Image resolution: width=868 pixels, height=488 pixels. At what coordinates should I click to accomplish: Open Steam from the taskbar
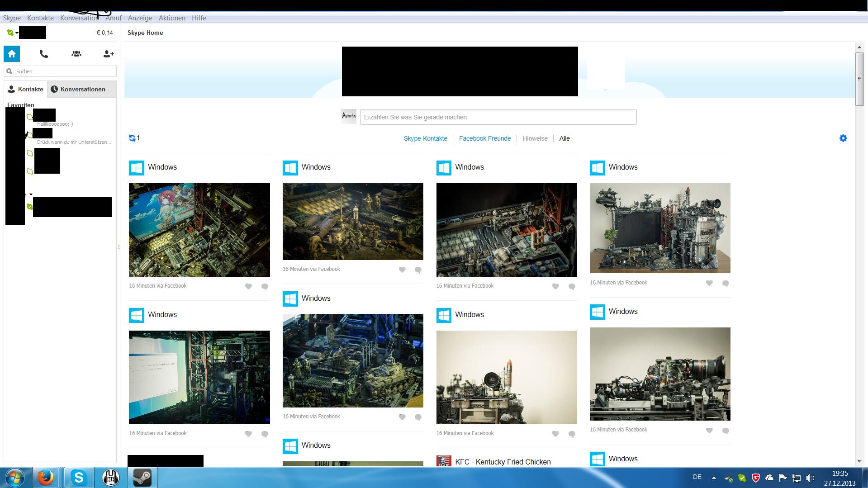coord(142,478)
